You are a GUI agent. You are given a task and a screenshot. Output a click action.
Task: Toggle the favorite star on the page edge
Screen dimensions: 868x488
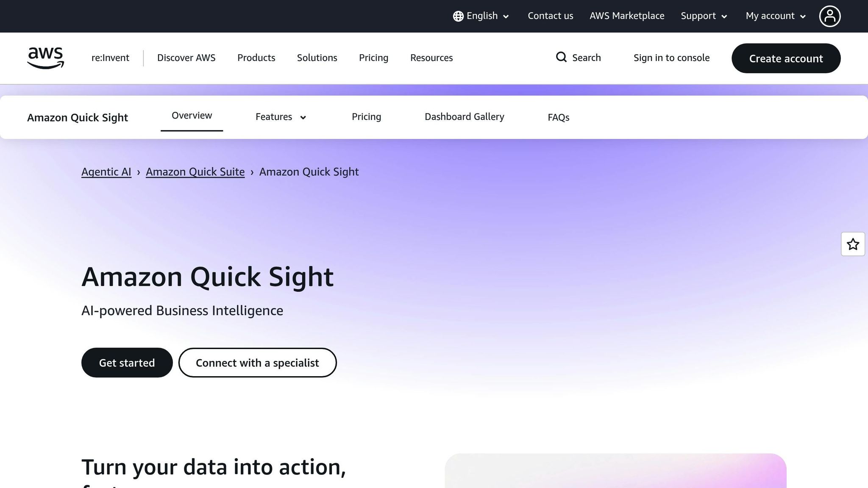coord(853,244)
